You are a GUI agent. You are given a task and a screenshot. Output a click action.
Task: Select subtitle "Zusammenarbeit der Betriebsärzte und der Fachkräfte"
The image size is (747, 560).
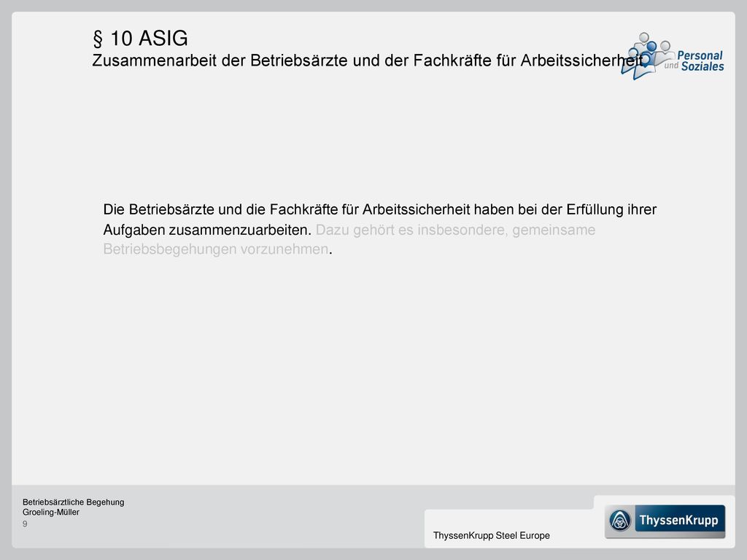point(292,61)
